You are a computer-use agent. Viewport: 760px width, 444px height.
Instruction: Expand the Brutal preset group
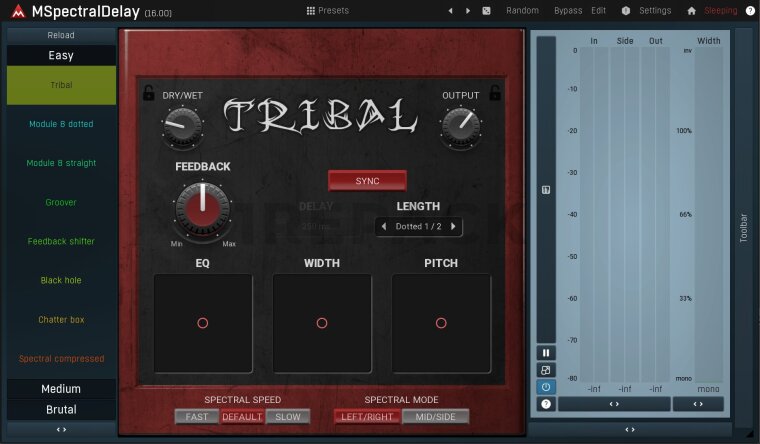[x=61, y=409]
